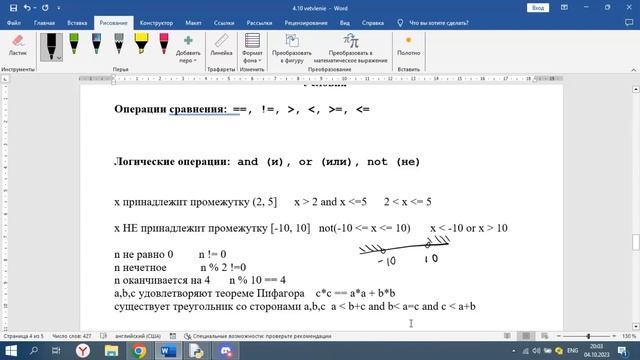Open the Файл tab
This screenshot has width=640, height=360.
tap(13, 23)
